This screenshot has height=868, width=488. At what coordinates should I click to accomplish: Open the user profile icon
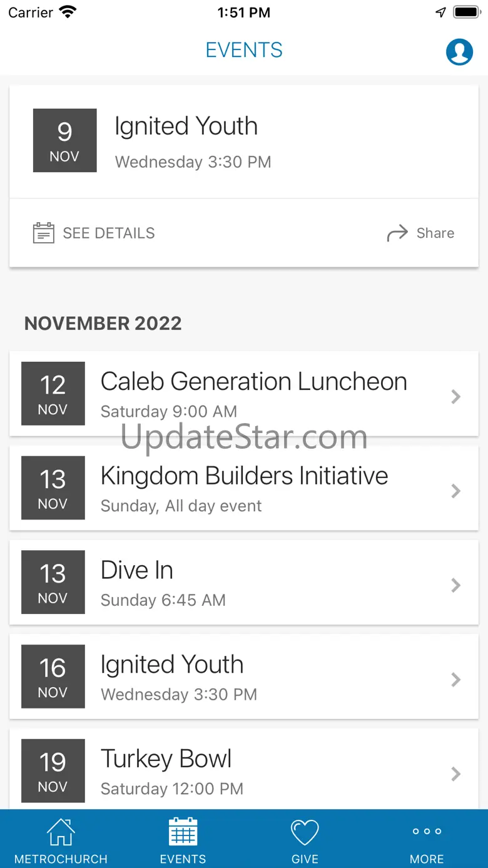[459, 52]
